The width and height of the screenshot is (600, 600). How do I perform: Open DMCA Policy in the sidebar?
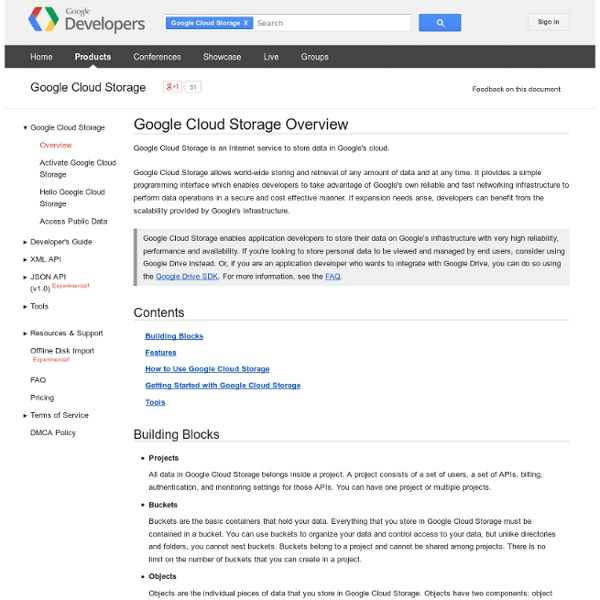[x=53, y=433]
